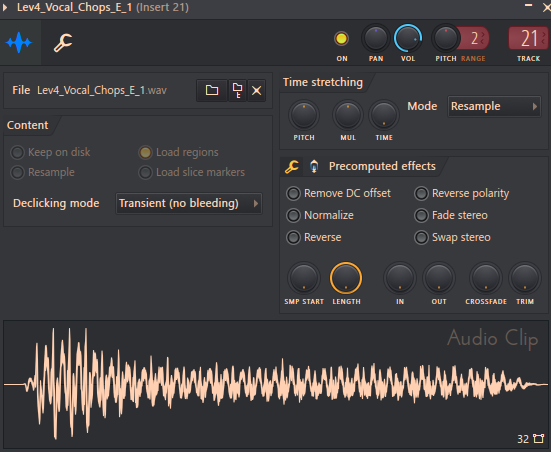Click the folder icon to browse files
Screen dimensions: 551x452
(212, 90)
